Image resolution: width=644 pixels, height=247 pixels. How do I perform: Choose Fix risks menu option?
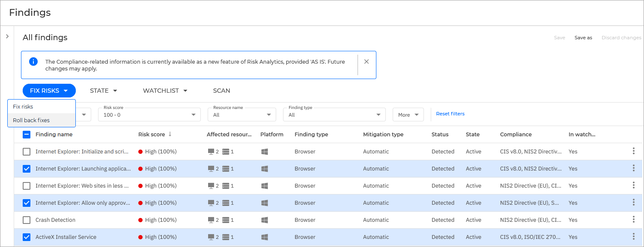click(x=23, y=106)
